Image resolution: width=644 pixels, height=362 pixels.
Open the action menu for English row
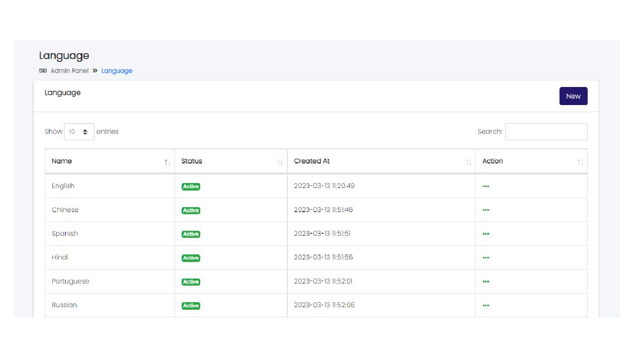[x=486, y=186]
